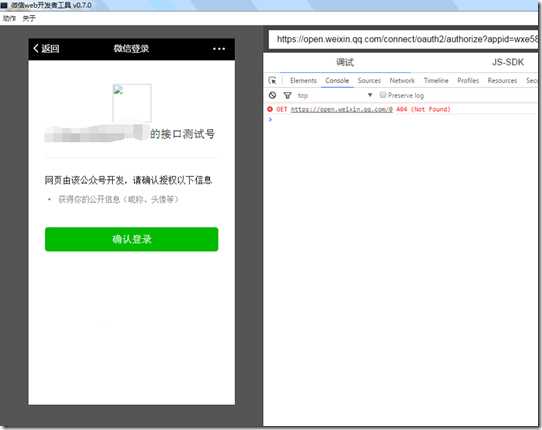Screen dimensions: 542x430
Task: Enable the Preserve log checkbox
Action: click(x=382, y=95)
